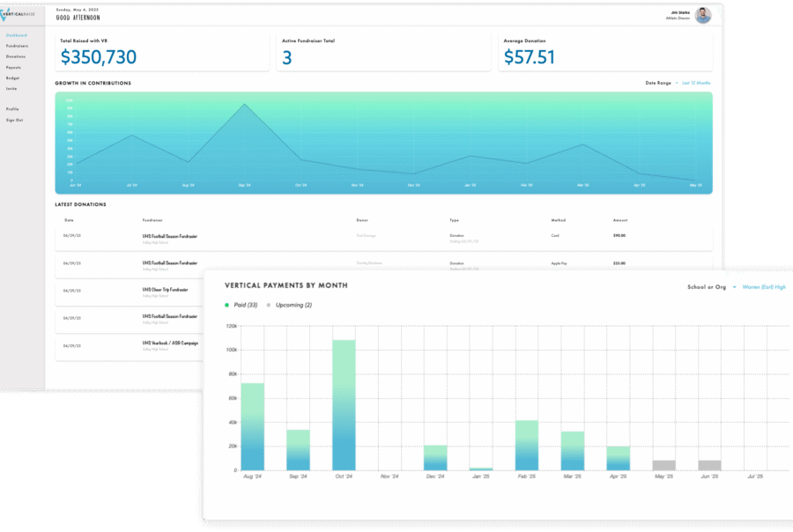Click the Vertical Raise logo
Screen dimensions: 793x532
pos(19,15)
